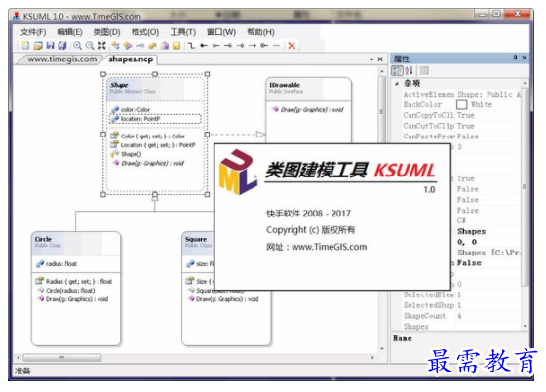Click the Auto Zoom fit-to-screen icon

[x=101, y=45]
